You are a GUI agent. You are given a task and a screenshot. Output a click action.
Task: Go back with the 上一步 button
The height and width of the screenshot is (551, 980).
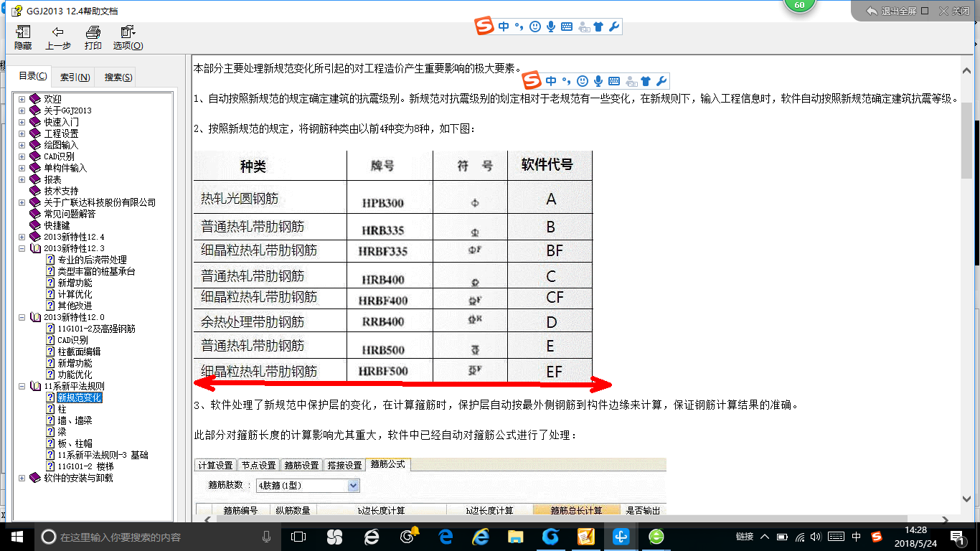pos(58,38)
